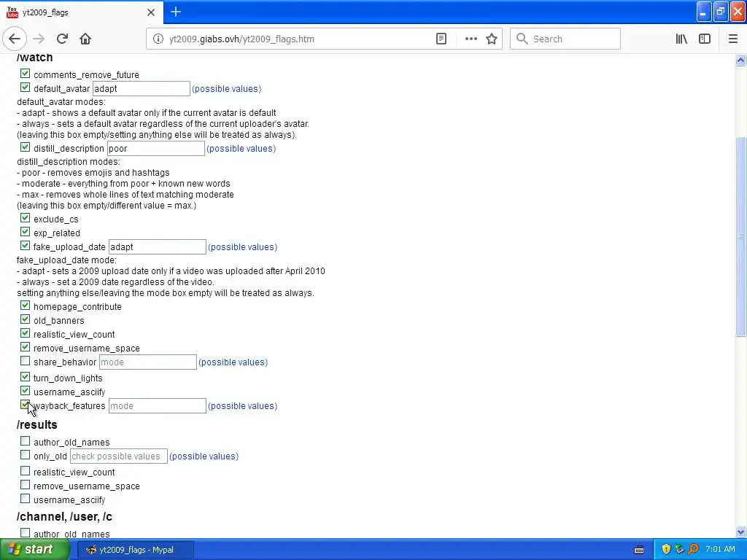The width and height of the screenshot is (747, 560).
Task: Toggle reader view icon in address bar
Action: 441,39
